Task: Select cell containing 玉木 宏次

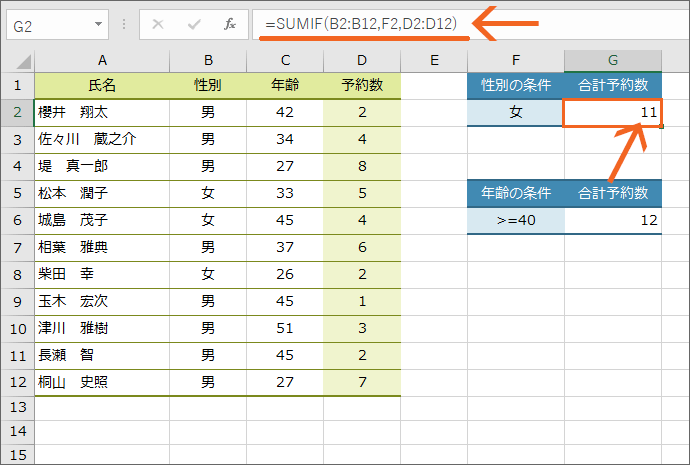Action: (x=102, y=302)
